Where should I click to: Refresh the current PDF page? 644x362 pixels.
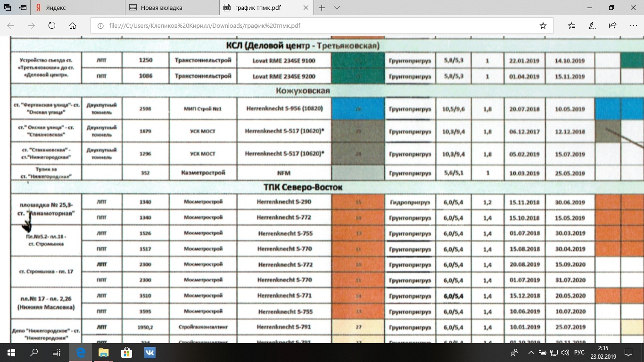52,26
